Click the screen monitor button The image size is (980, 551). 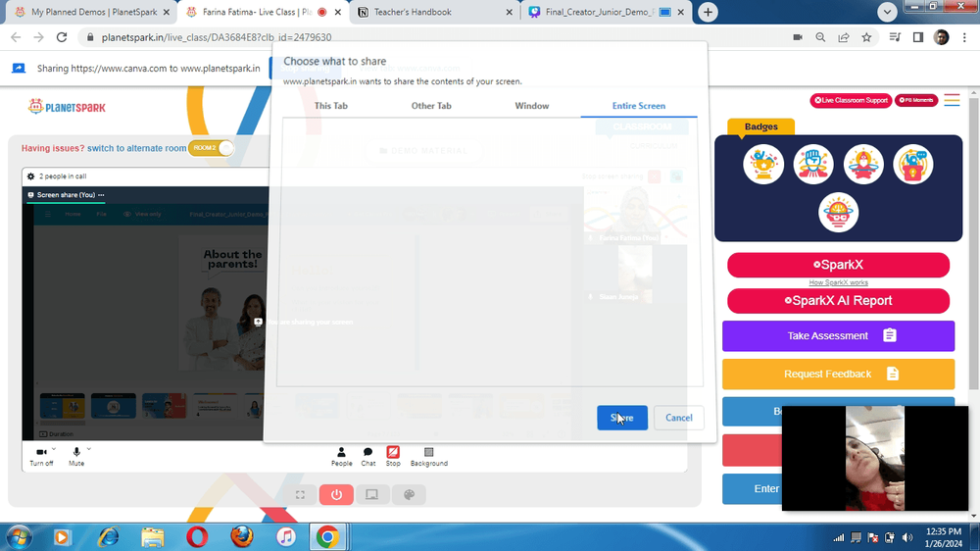[x=371, y=495]
